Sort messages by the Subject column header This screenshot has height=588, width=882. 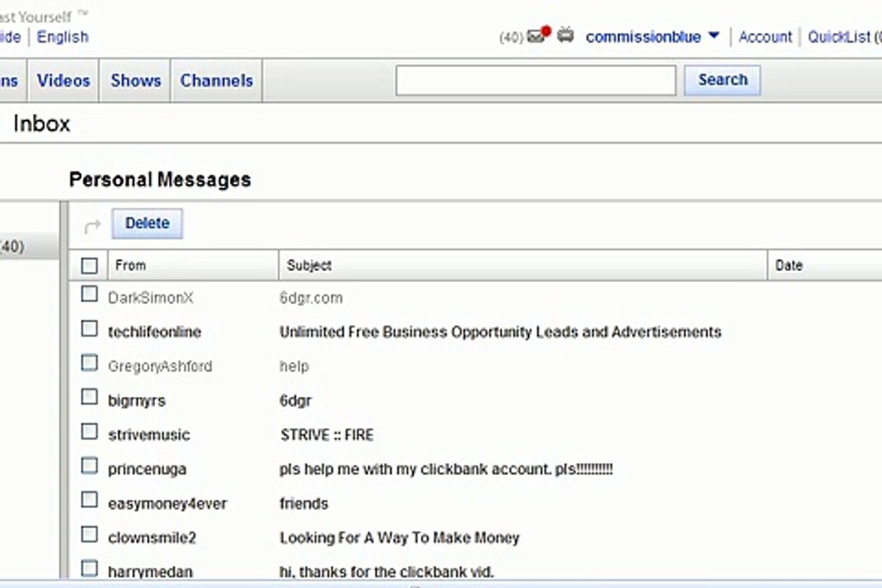pos(523,265)
